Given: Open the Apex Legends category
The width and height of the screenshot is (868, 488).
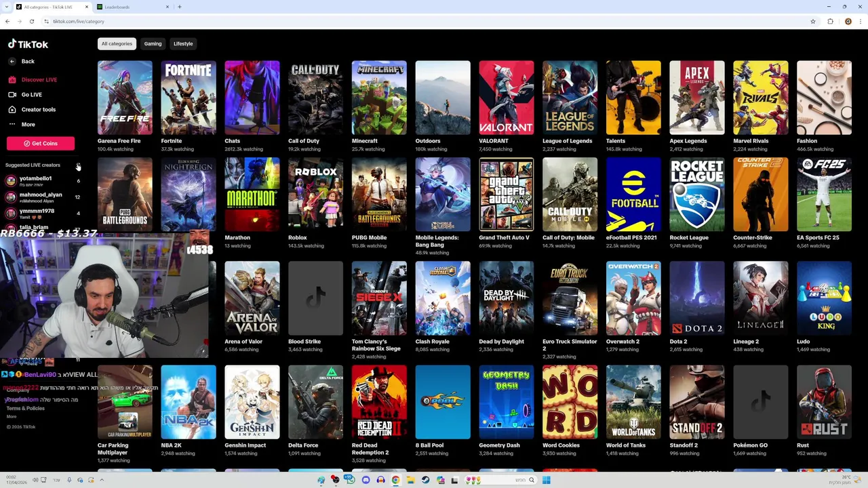Looking at the screenshot, I should (x=697, y=98).
